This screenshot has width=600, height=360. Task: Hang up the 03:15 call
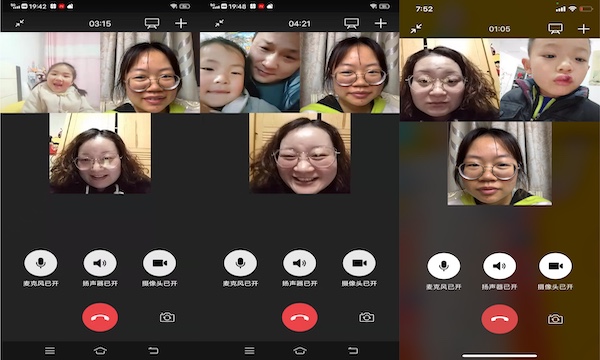[x=100, y=317]
